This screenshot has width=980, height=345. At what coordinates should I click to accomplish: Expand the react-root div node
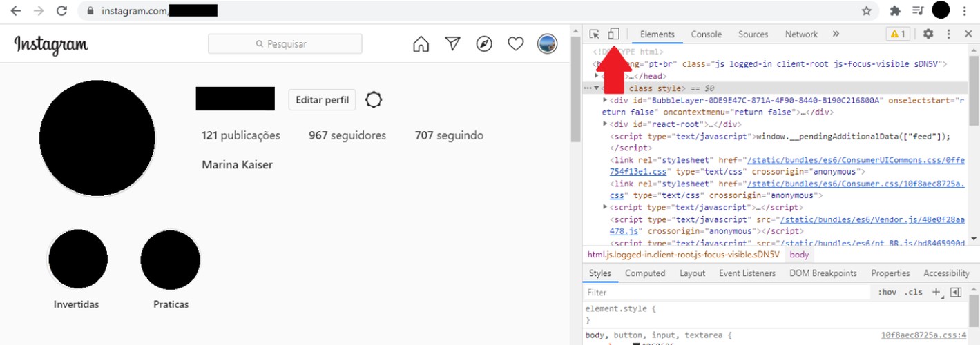click(x=605, y=124)
